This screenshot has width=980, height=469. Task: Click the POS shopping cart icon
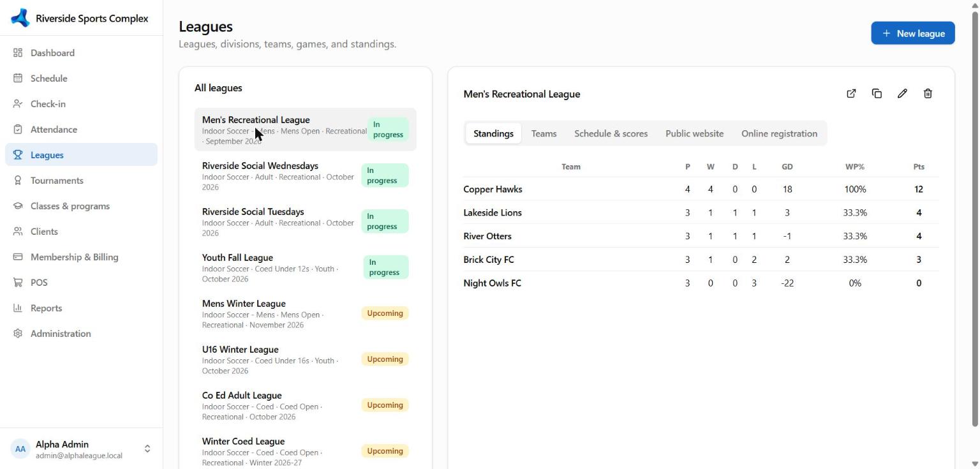18,283
